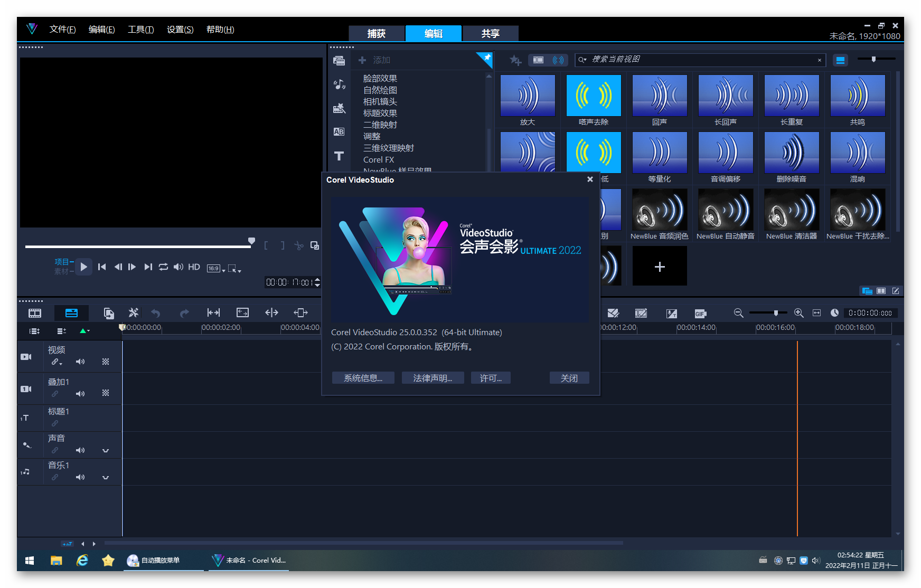Select the slip tool
Image resolution: width=921 pixels, height=588 pixels.
point(213,313)
